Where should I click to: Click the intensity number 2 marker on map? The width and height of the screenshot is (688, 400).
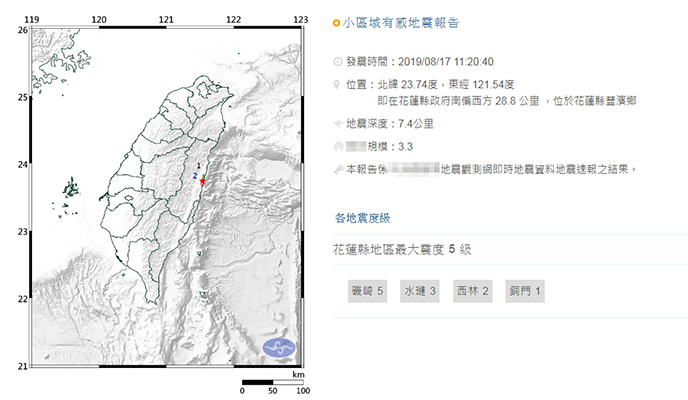pos(195,175)
